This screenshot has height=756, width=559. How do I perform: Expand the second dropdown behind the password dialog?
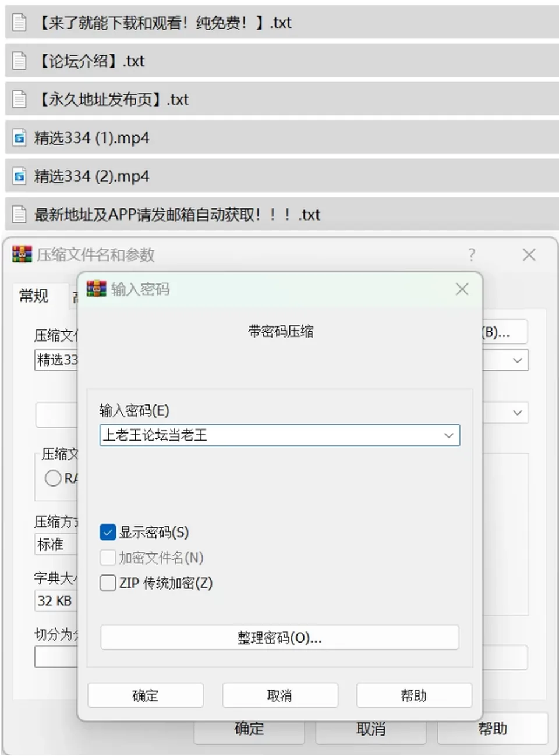click(517, 413)
